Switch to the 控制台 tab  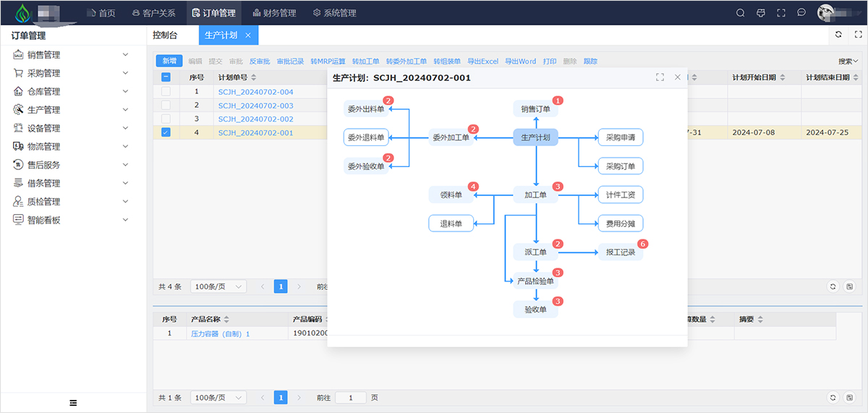(165, 35)
